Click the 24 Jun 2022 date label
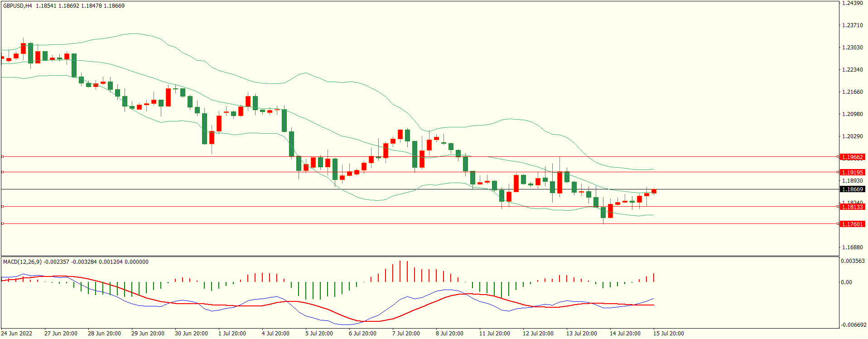 [17, 334]
